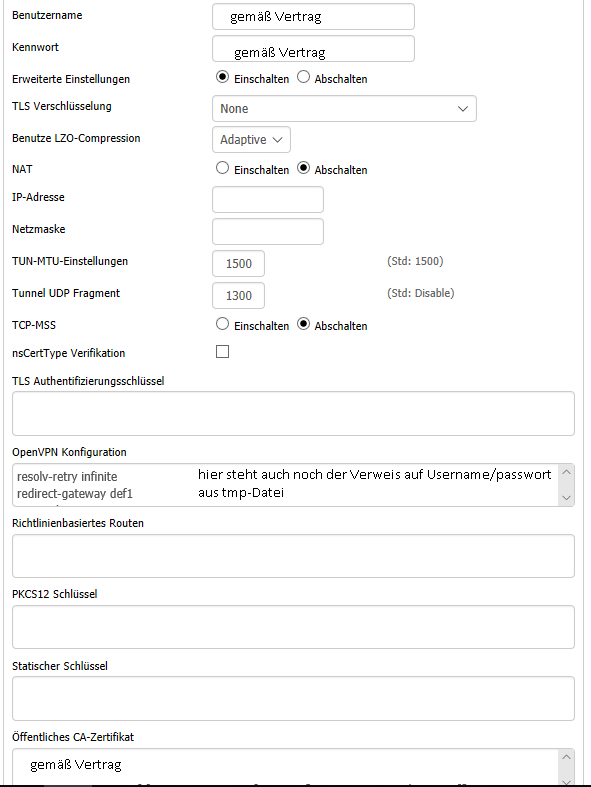Enable NAT with the Einschalten radio

(222, 168)
